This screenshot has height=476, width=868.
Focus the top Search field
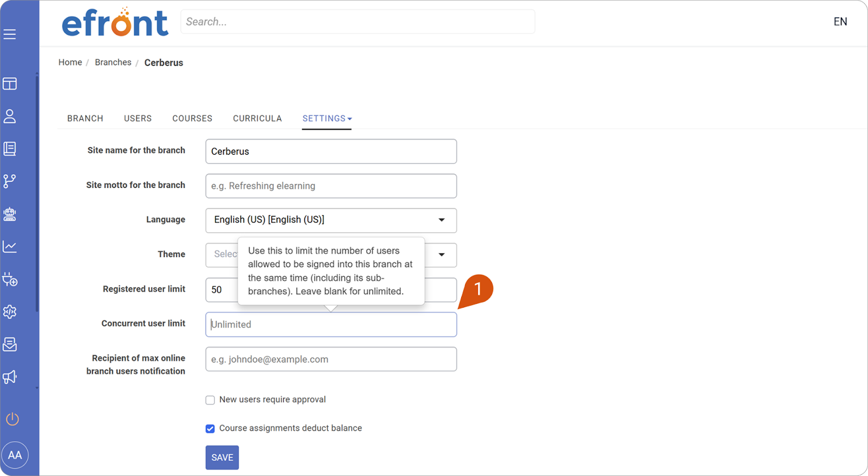[x=358, y=22]
